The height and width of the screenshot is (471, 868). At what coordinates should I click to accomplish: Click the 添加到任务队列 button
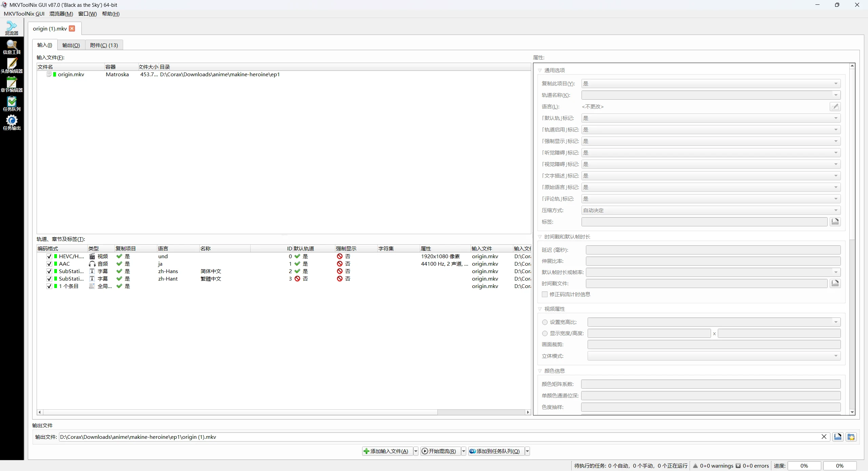coord(496,451)
